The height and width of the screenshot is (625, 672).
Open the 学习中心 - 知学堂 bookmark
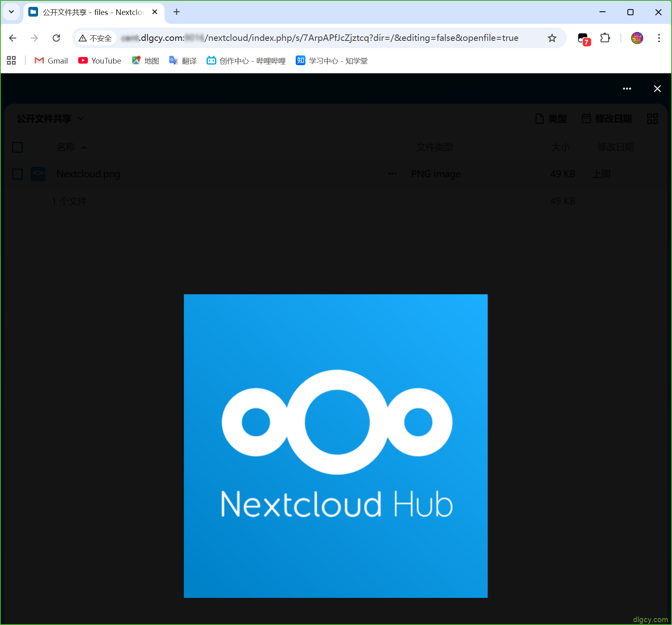[332, 61]
